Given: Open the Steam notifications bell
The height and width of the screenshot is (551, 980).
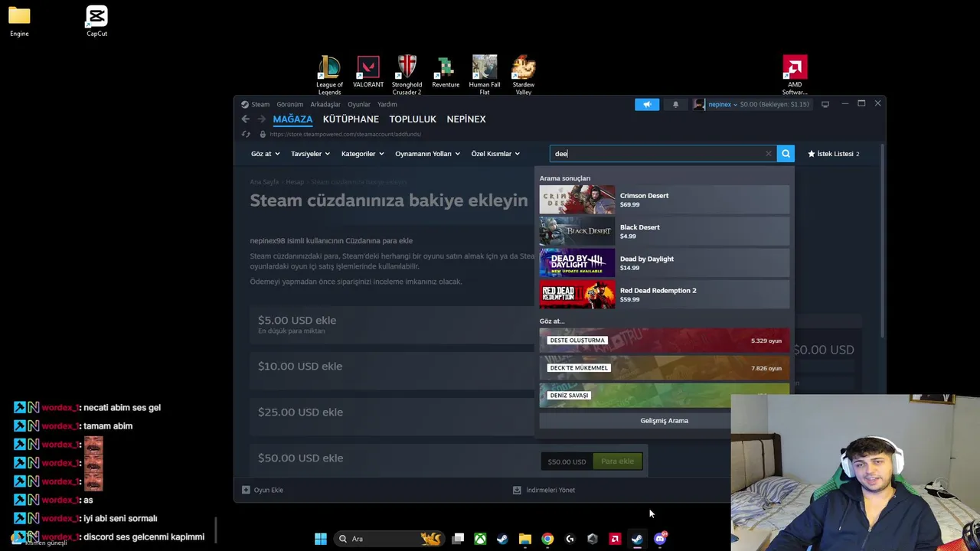Looking at the screenshot, I should (675, 104).
